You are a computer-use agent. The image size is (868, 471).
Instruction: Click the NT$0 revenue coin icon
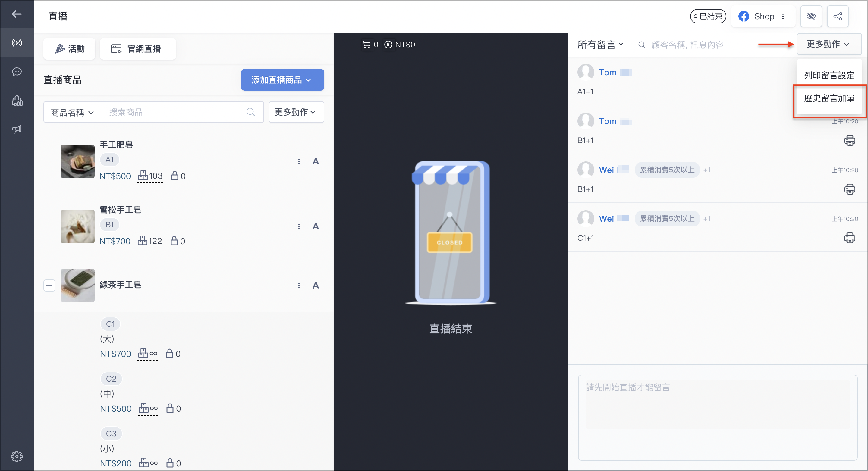click(388, 45)
